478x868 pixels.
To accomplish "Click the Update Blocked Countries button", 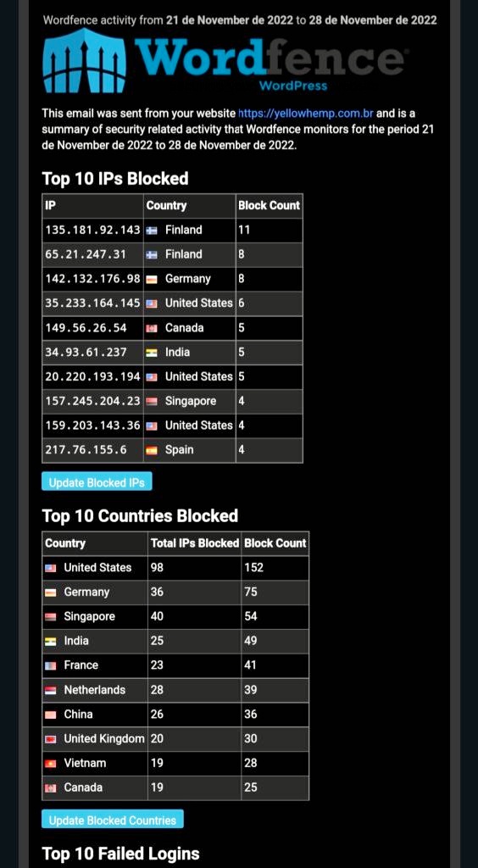I will pos(113,820).
